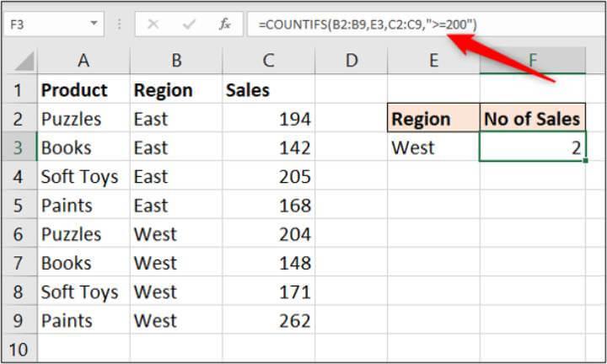Viewport: 607px width, 364px height.
Task: Click the Cancel (X) formula bar icon
Action: click(153, 24)
